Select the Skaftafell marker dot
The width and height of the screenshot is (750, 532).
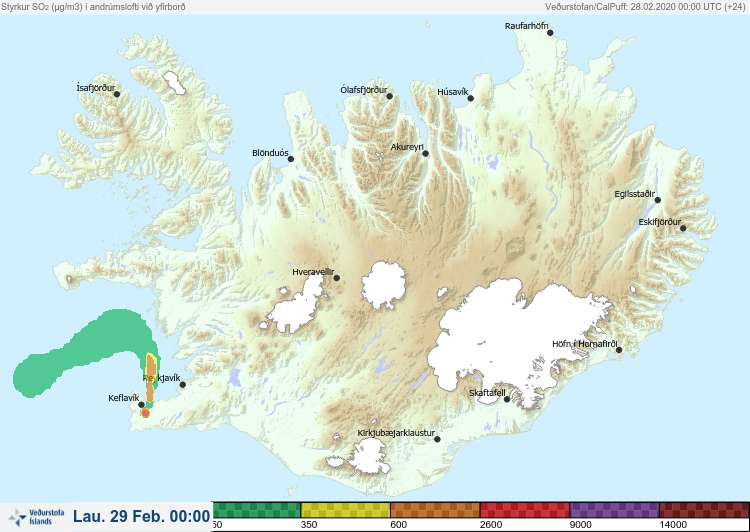(x=507, y=399)
